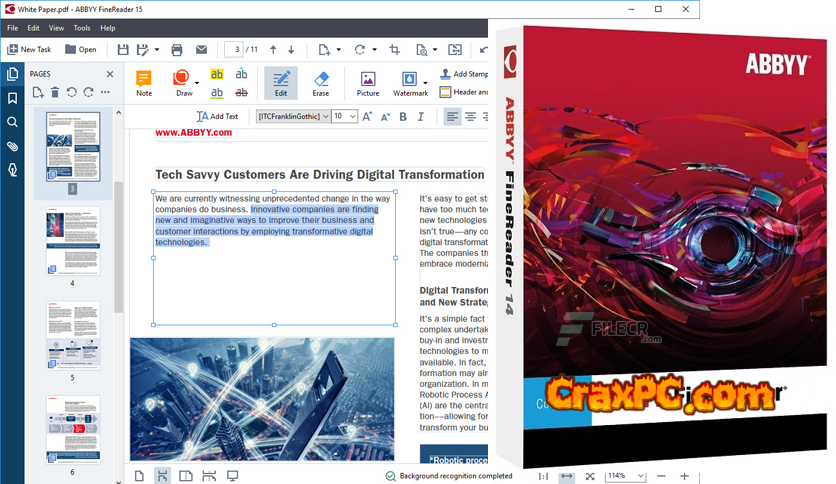
Task: Open the Search sidebar panel
Action: click(12, 122)
